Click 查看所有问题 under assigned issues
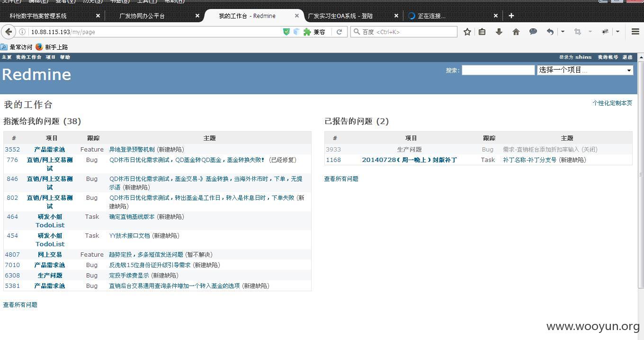644x340 pixels. pos(20,304)
